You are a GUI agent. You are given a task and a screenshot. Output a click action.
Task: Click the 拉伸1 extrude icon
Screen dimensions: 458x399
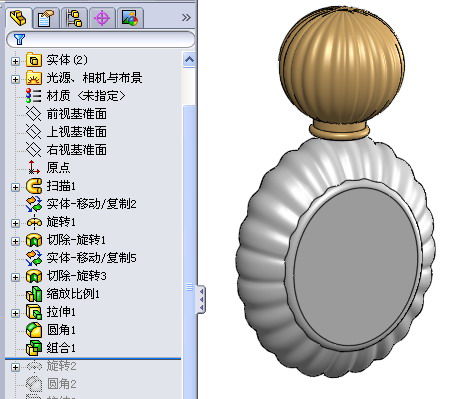coord(34,312)
